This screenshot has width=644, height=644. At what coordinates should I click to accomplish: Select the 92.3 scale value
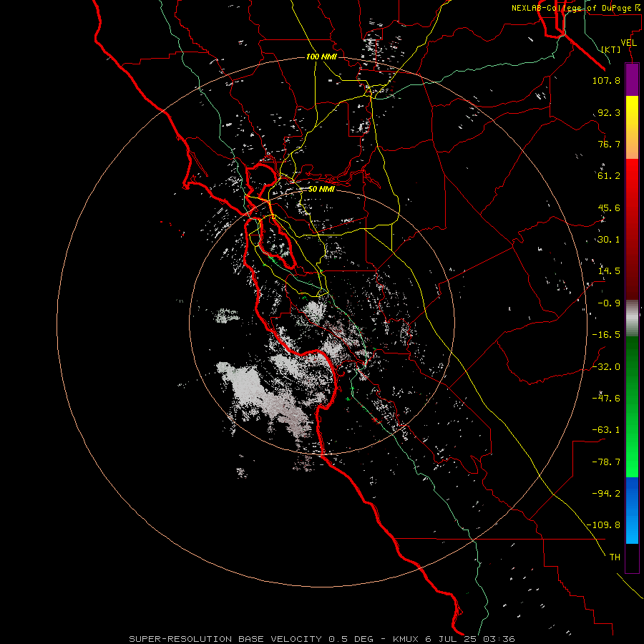(609, 112)
